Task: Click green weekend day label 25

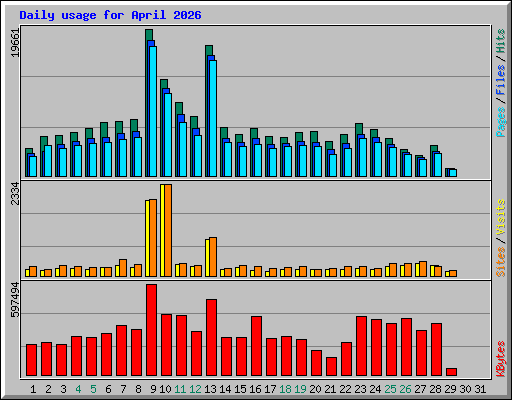Action: (390, 389)
